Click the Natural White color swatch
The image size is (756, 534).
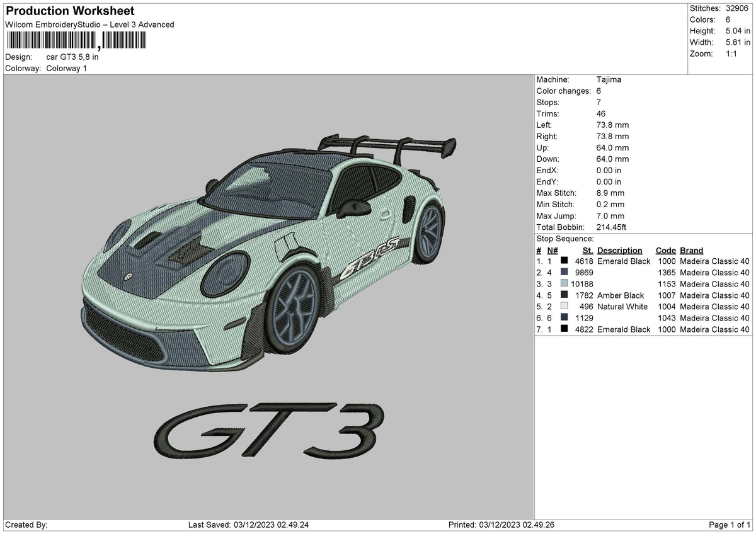point(564,307)
